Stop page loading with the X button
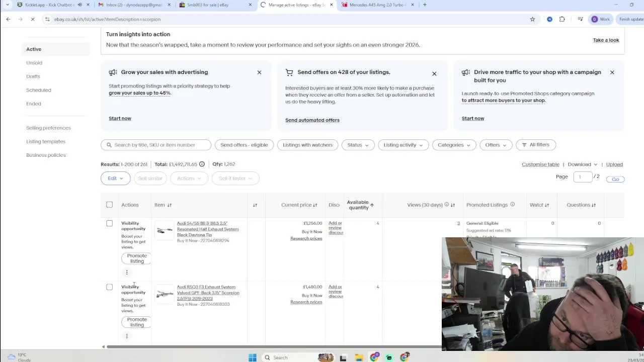Screen dimensions: 644x362 tap(32, 19)
